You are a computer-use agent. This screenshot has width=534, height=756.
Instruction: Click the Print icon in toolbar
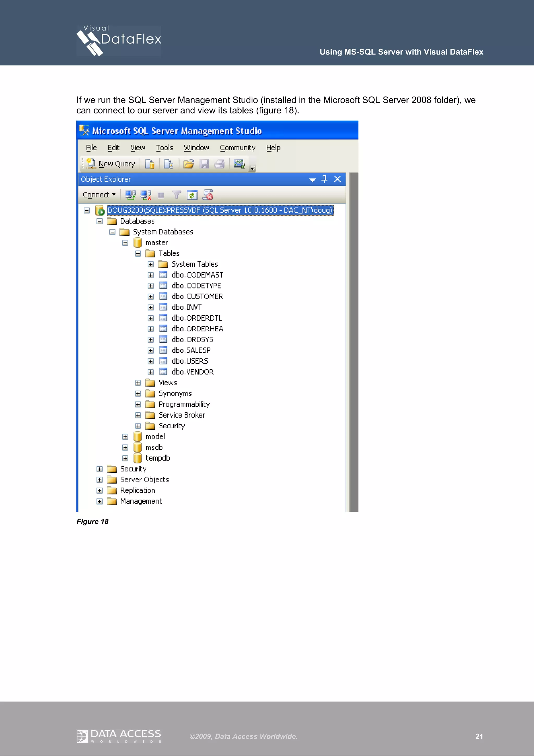[220, 164]
